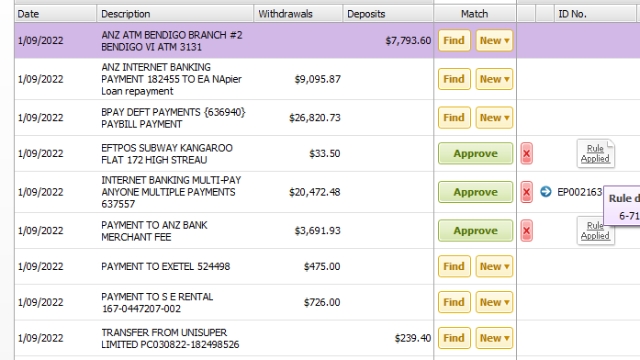Select the $475.00 withdrawal amount

click(x=322, y=267)
